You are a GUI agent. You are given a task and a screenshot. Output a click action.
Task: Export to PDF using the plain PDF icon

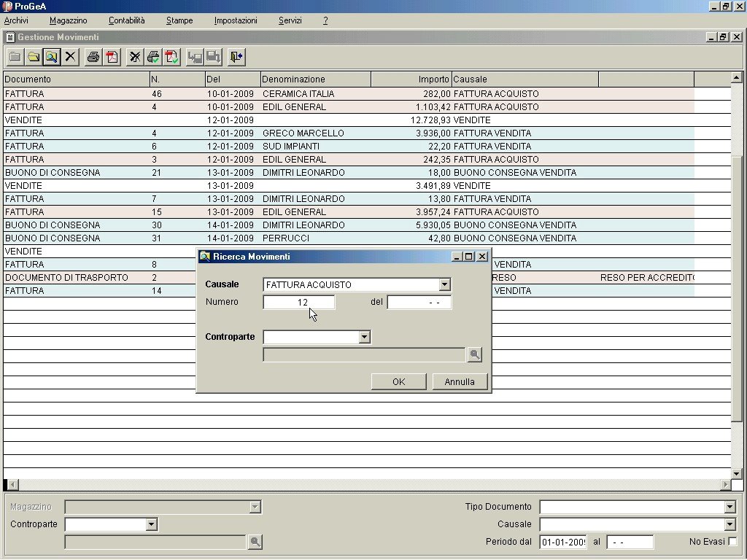(x=112, y=57)
